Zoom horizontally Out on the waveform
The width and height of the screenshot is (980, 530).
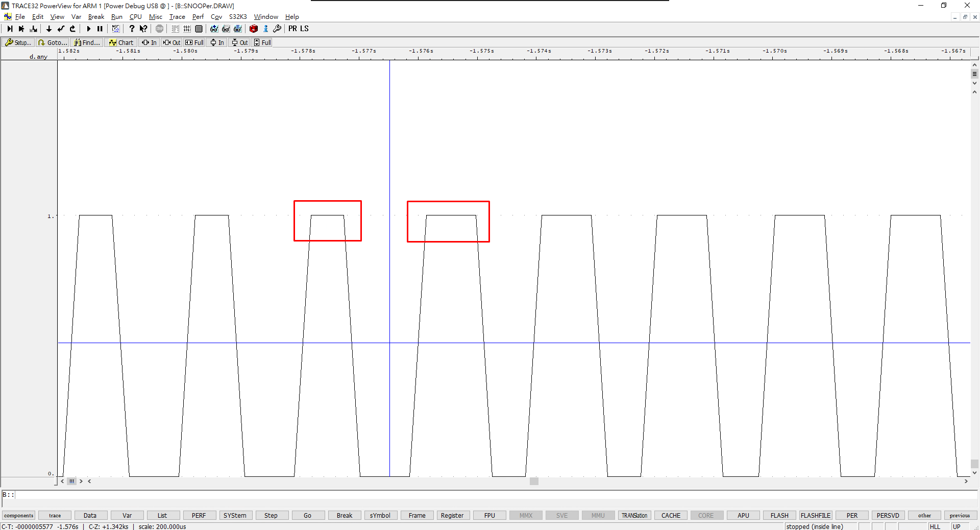click(x=171, y=42)
